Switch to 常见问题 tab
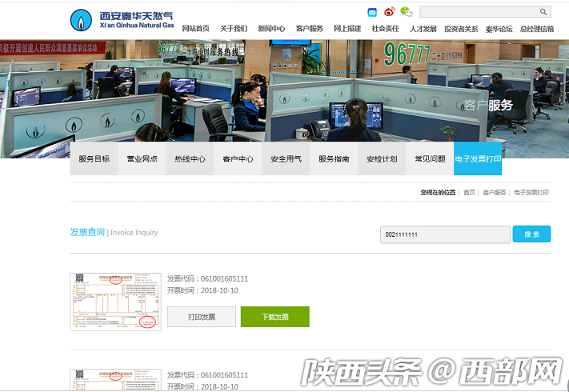This screenshot has width=569, height=392. 430,158
